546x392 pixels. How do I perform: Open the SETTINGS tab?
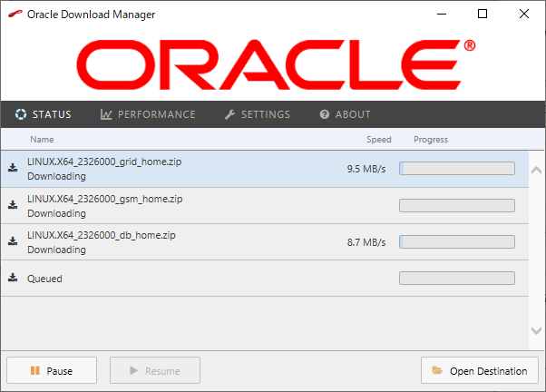coord(258,114)
